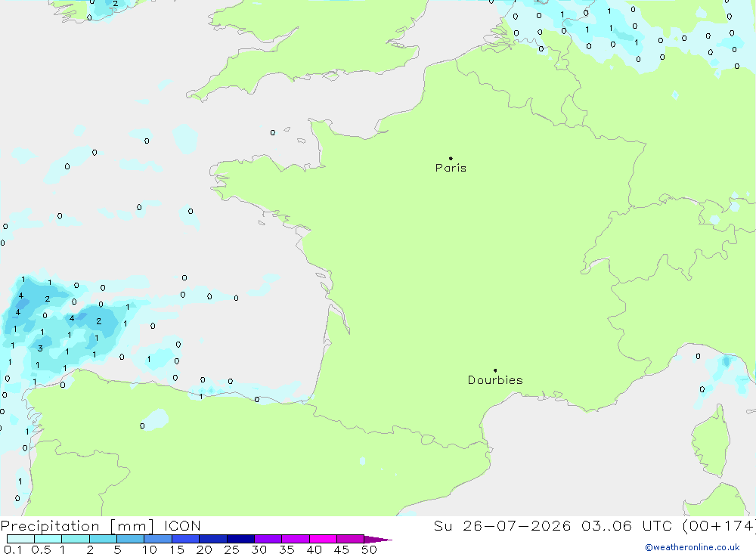Click the Paris city label

click(x=451, y=168)
